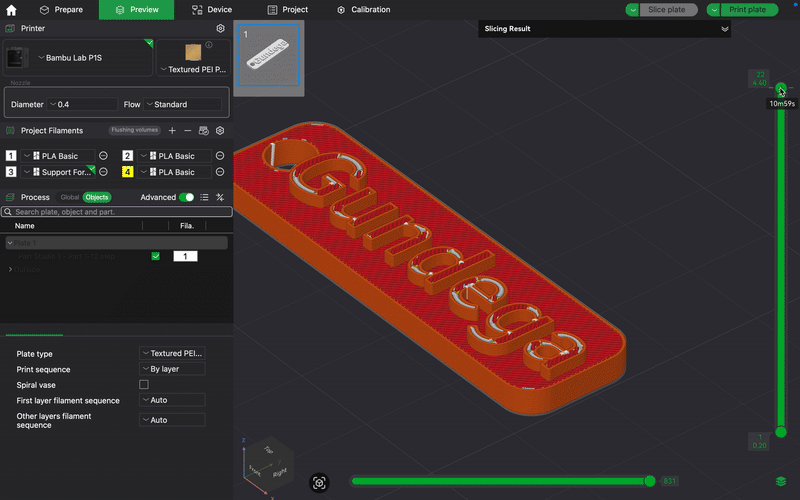Remove a filament with minus icon
800x500 pixels.
(x=188, y=131)
